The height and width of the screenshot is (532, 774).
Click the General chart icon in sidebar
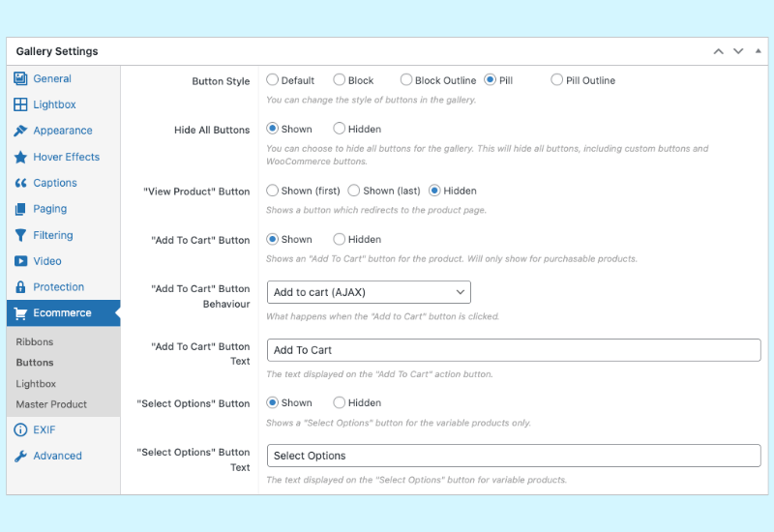pyautogui.click(x=21, y=78)
